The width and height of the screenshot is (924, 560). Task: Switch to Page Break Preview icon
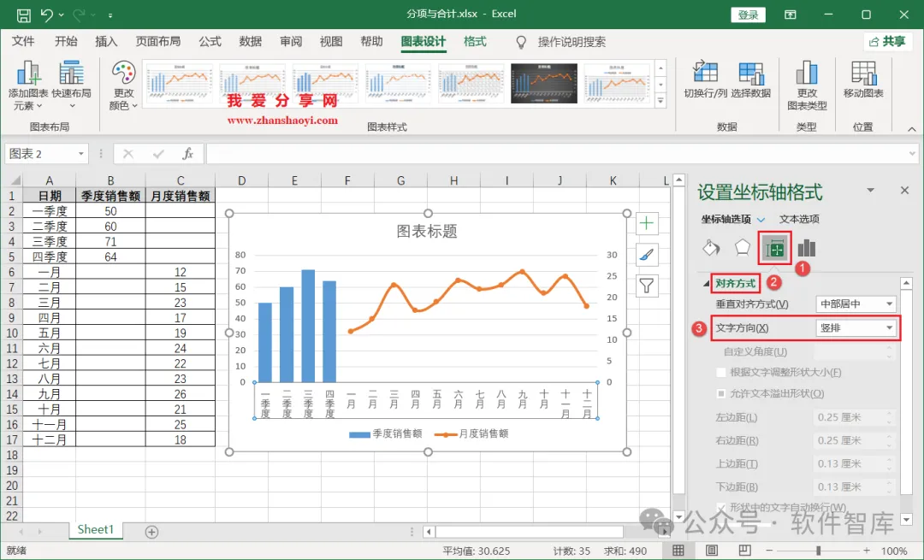745,551
